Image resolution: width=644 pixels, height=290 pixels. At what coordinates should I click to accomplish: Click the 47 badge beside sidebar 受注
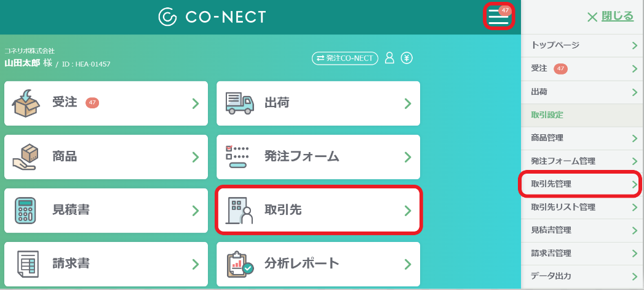pyautogui.click(x=560, y=68)
